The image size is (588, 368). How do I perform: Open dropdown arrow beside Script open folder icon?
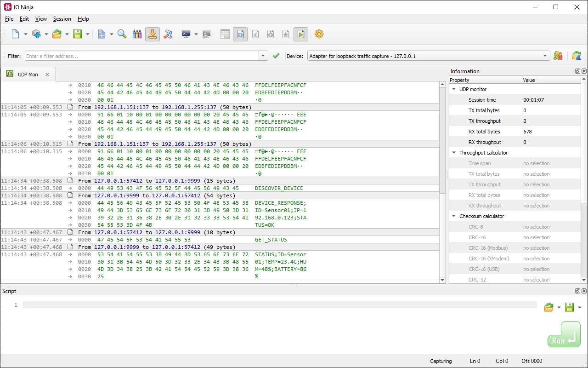[x=559, y=308]
